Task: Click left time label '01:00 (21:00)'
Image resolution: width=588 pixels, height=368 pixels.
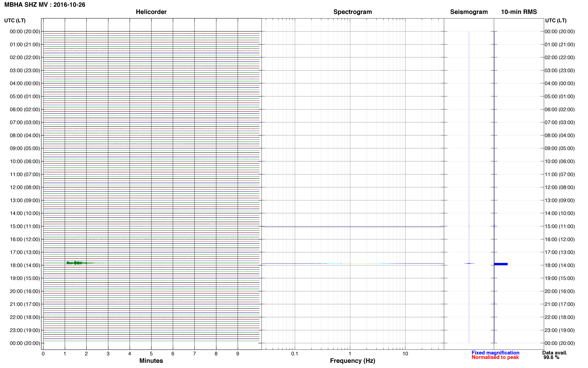Action: pos(25,45)
